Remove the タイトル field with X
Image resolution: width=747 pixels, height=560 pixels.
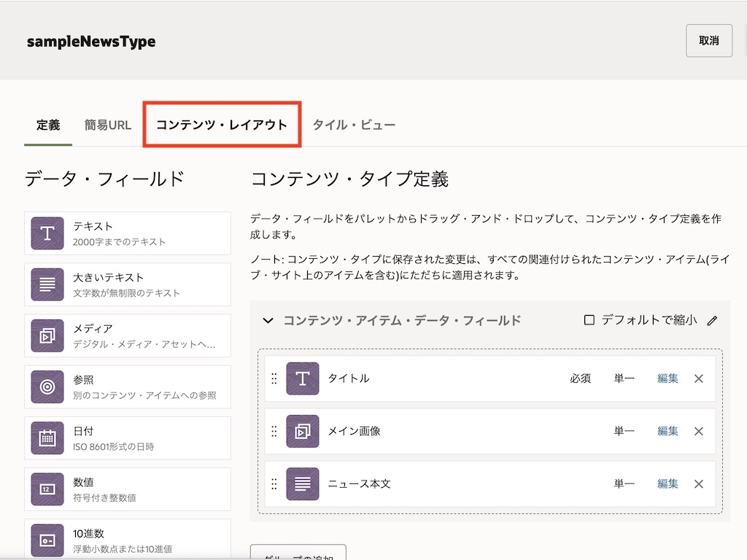point(698,378)
